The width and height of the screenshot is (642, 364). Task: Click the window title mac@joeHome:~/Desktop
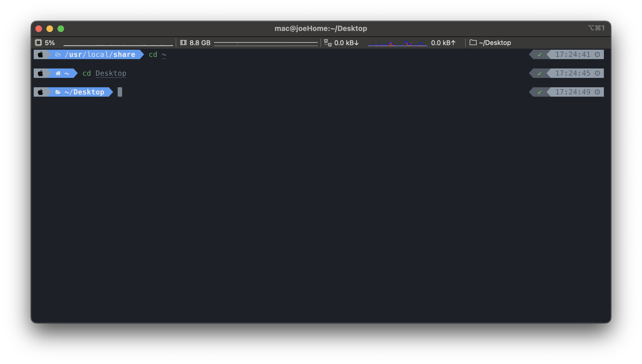pos(320,28)
